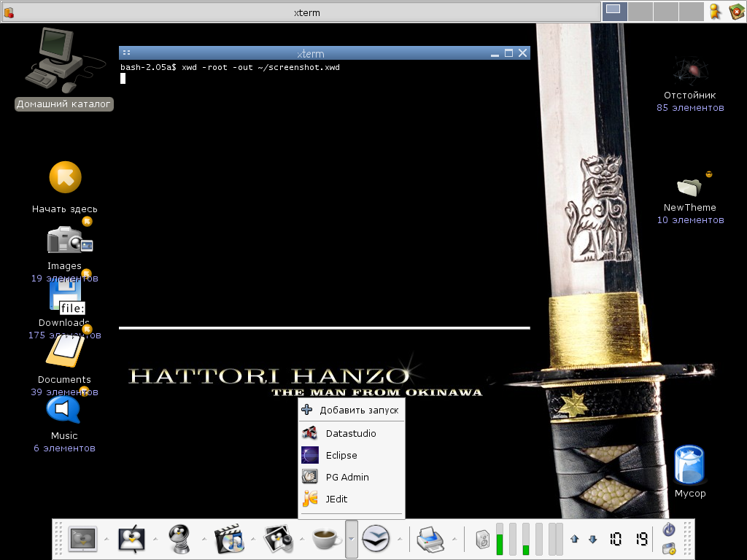Click the speaker volume icon in the panel
Viewport: 747px width, 560px height.
tap(483, 540)
